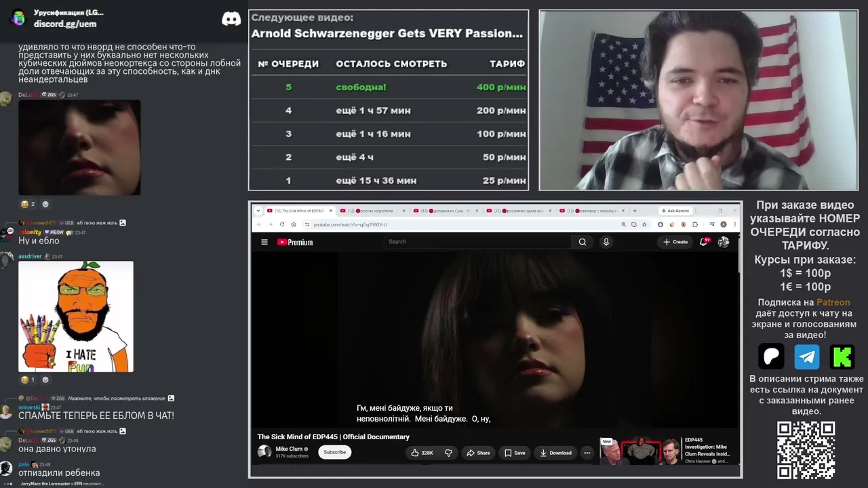The height and width of the screenshot is (488, 868).
Task: Add a reaction under the assdriver image
Action: tap(46, 380)
